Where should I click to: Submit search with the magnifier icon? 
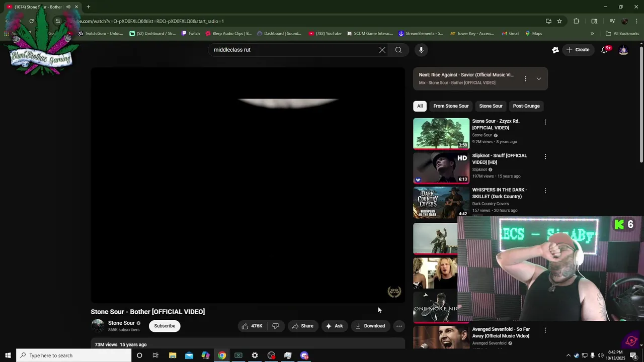398,50
